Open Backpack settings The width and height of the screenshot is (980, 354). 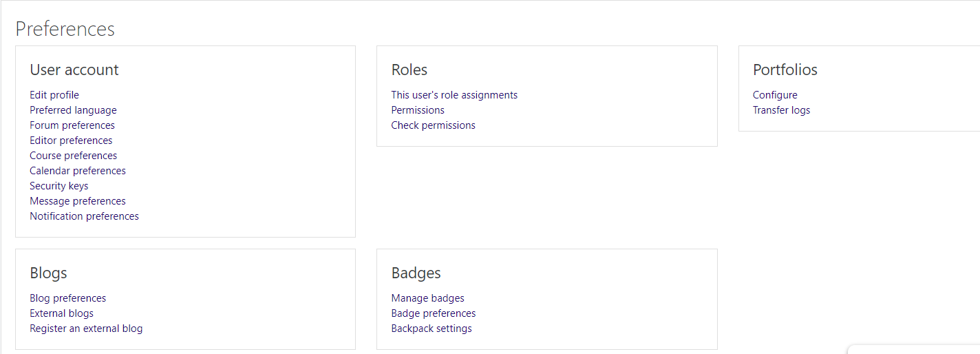[x=432, y=329]
